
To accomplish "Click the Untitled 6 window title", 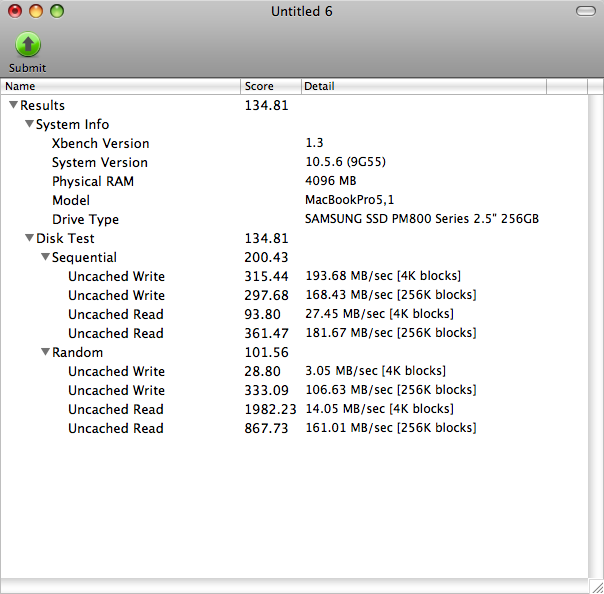I will 302,12.
